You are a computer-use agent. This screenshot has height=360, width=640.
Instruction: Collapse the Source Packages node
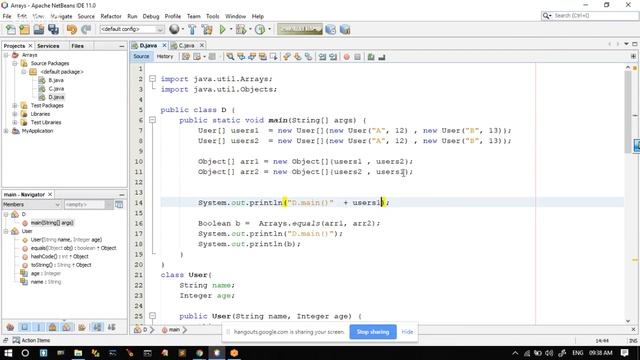coord(15,63)
